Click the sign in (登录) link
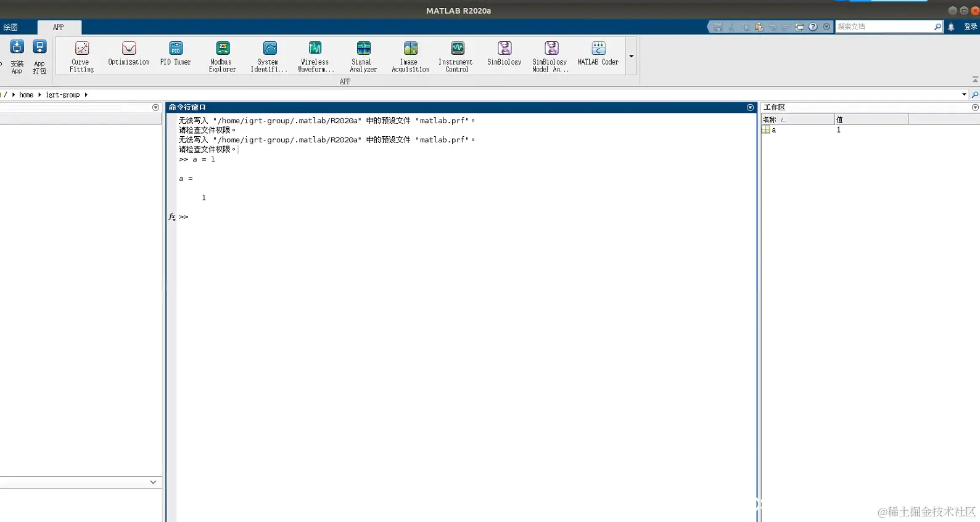The width and height of the screenshot is (980, 522). pyautogui.click(x=971, y=27)
